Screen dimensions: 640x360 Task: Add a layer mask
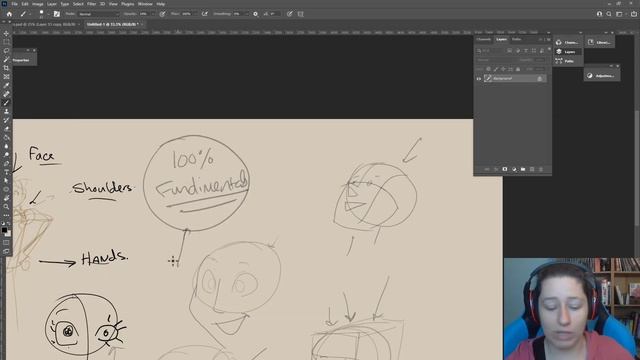[x=505, y=169]
